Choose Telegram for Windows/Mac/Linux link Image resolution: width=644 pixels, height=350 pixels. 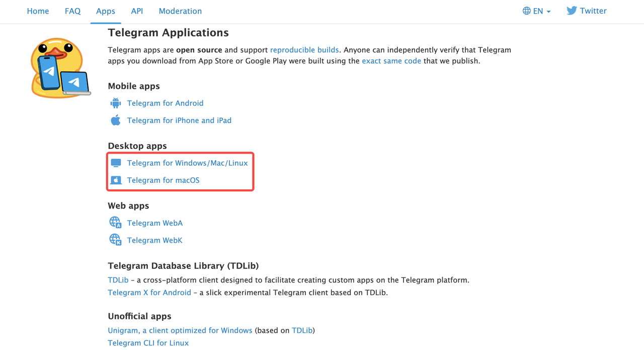(x=187, y=163)
